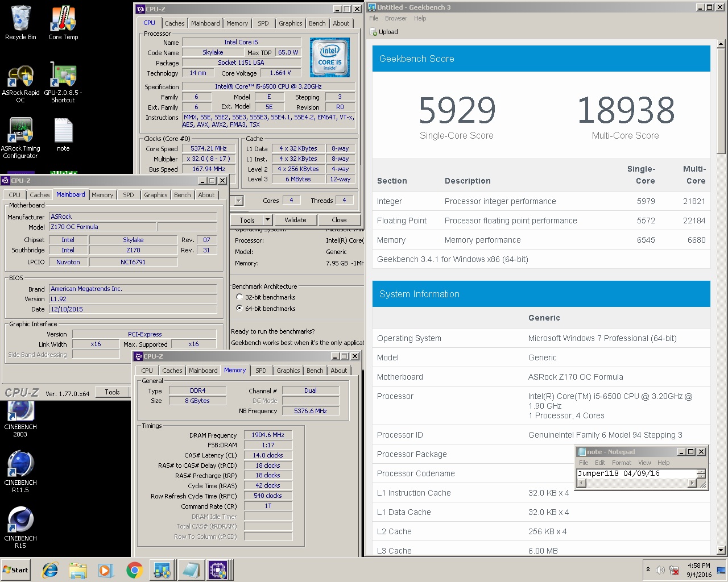Open the Edit menu in Notepad
The width and height of the screenshot is (728, 582).
click(600, 463)
